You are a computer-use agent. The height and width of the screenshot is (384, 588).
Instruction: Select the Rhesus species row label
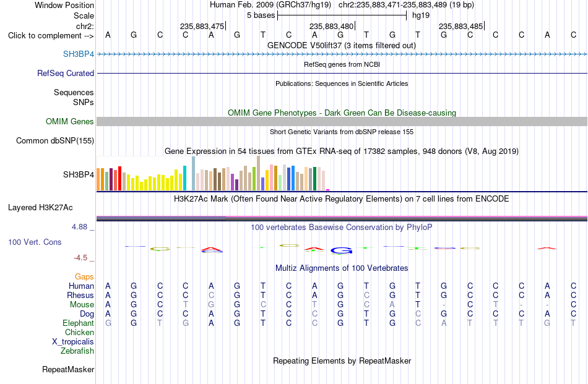[80, 295]
